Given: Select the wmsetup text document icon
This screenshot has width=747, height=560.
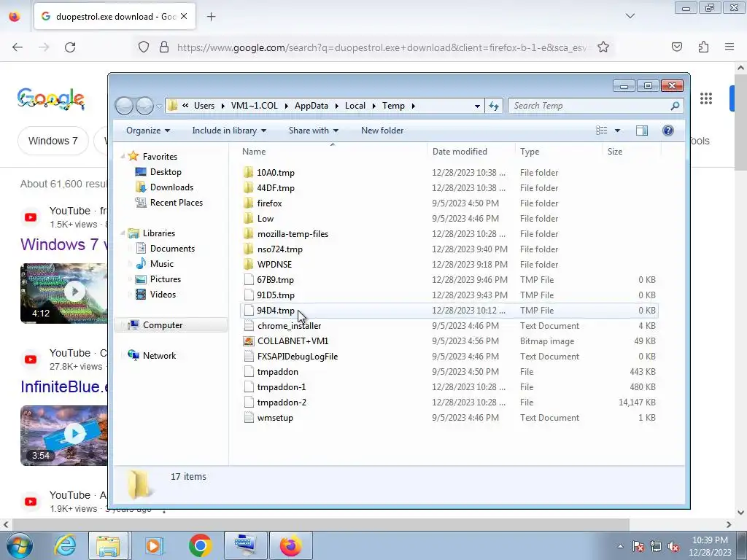Looking at the screenshot, I should (248, 418).
